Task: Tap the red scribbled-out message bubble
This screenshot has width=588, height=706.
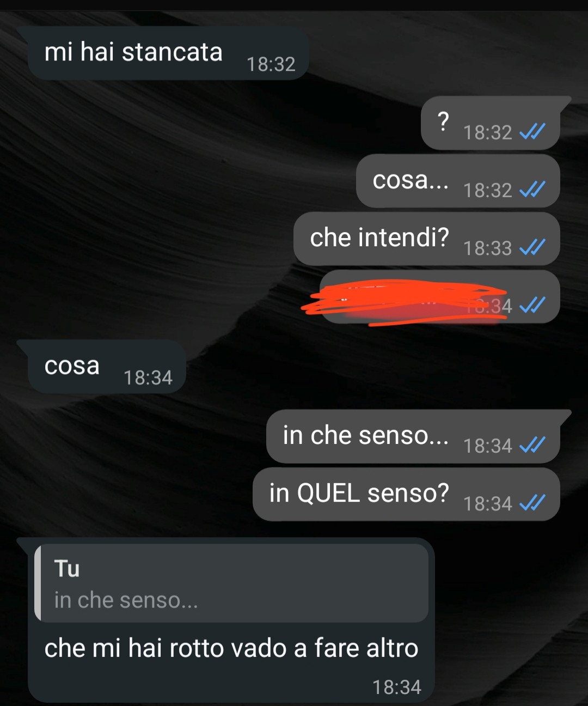Action: (440, 297)
